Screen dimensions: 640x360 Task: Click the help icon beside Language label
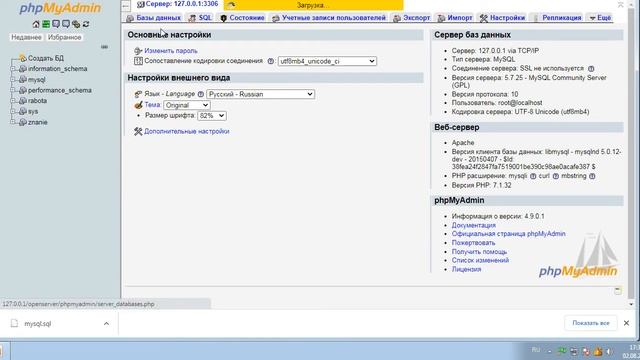point(200,94)
